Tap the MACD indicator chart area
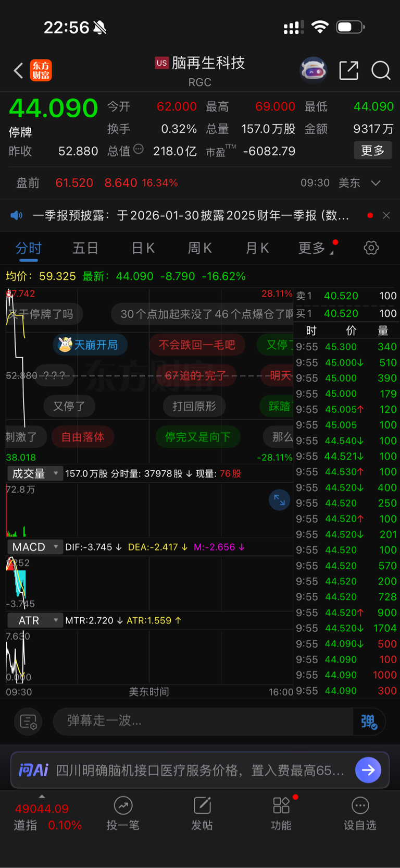400x868 pixels. click(x=149, y=583)
